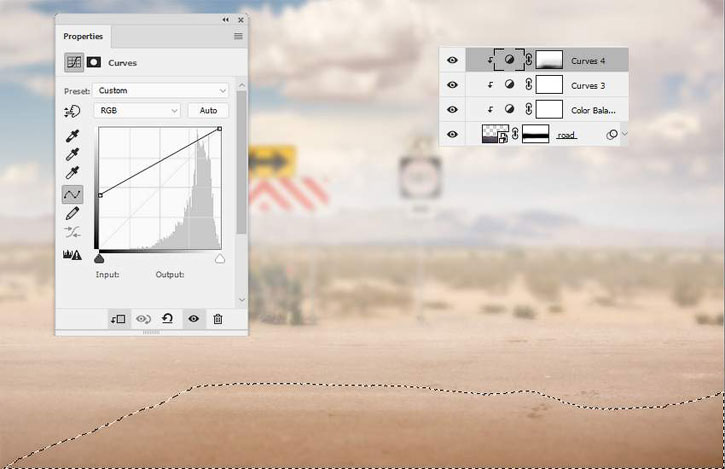
Task: Click the upper-right curve point
Action: [220, 129]
